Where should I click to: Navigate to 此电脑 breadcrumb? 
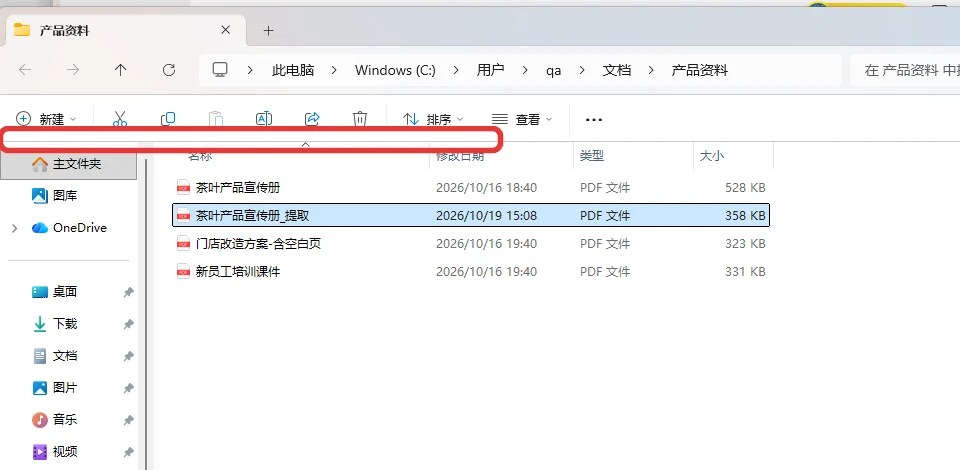point(293,70)
